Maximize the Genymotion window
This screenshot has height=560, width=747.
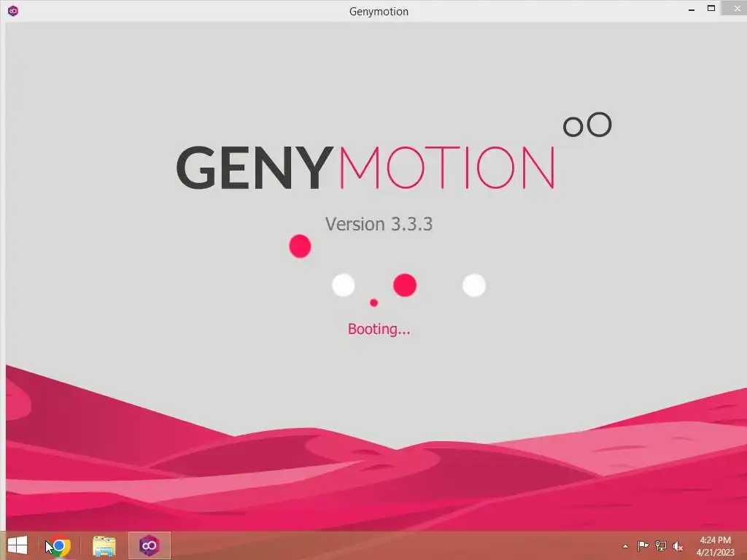tap(711, 9)
